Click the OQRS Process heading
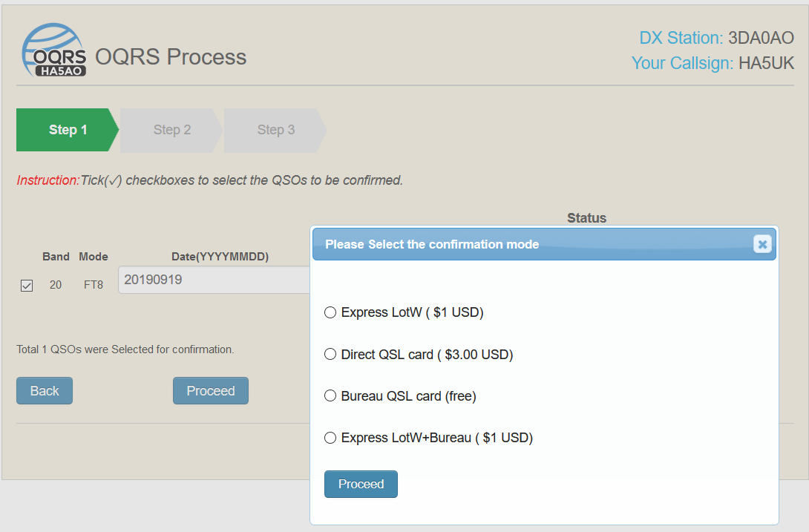This screenshot has height=532, width=809. coord(171,56)
